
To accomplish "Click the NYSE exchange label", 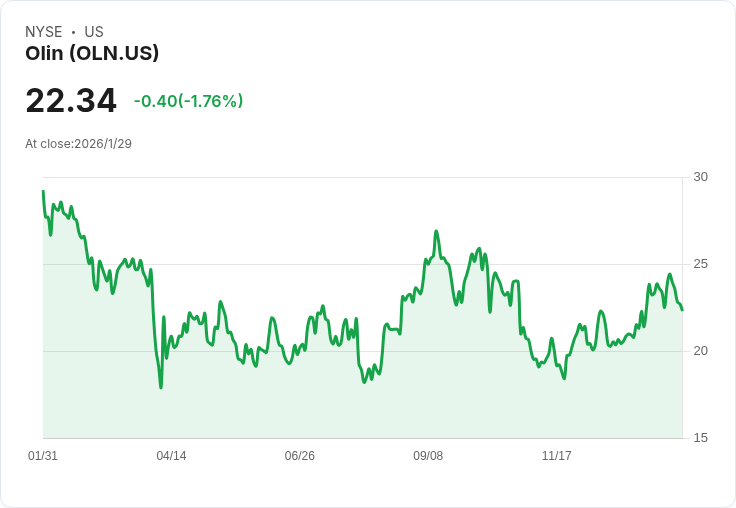I will click(x=44, y=32).
